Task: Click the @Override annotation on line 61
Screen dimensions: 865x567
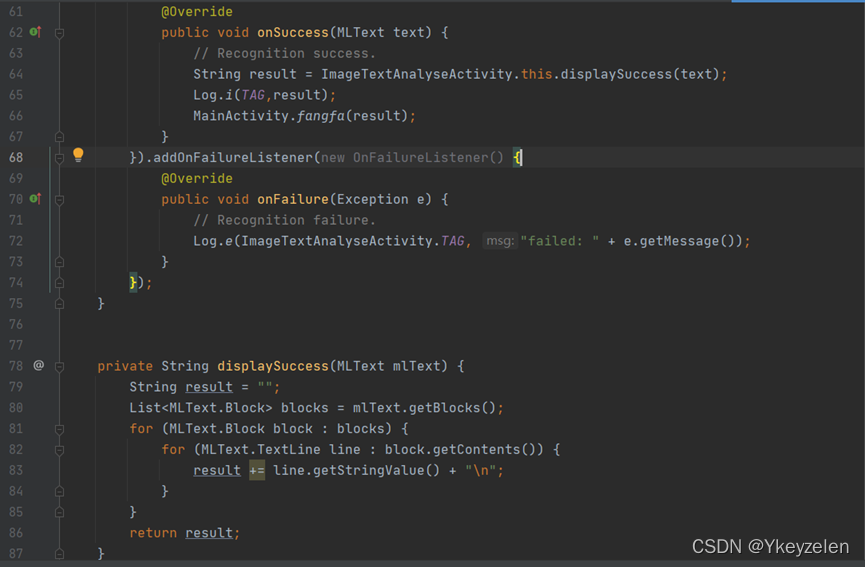Action: tap(197, 12)
